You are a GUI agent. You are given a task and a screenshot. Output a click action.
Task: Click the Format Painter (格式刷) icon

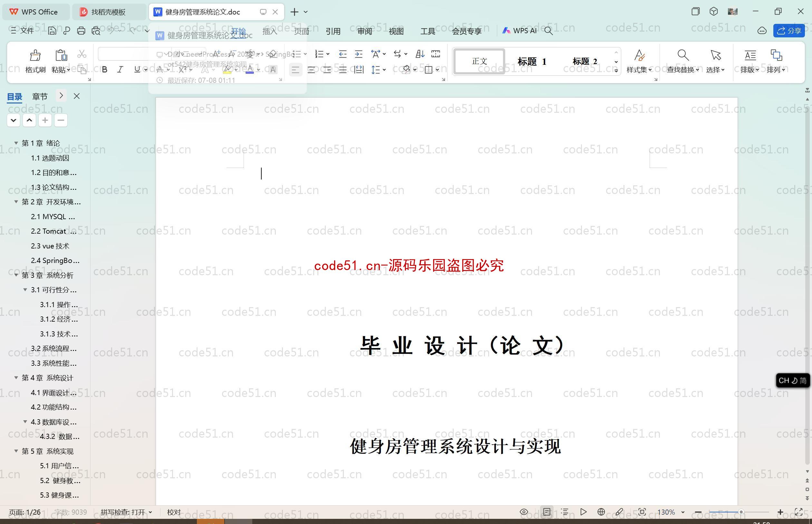pyautogui.click(x=35, y=55)
